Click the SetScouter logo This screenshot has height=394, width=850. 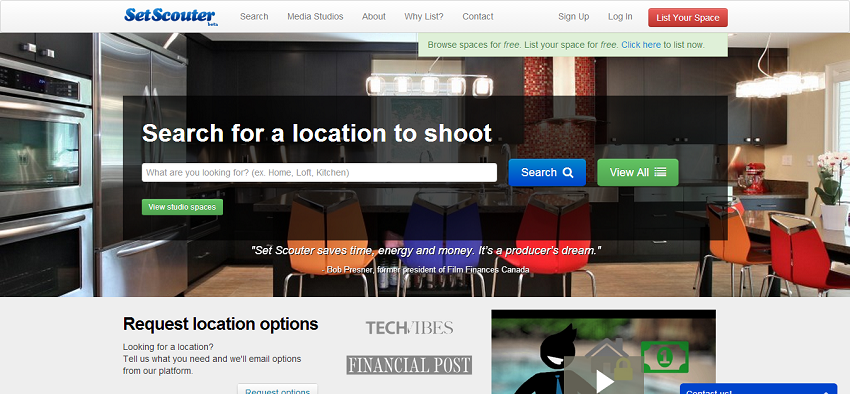click(x=170, y=16)
